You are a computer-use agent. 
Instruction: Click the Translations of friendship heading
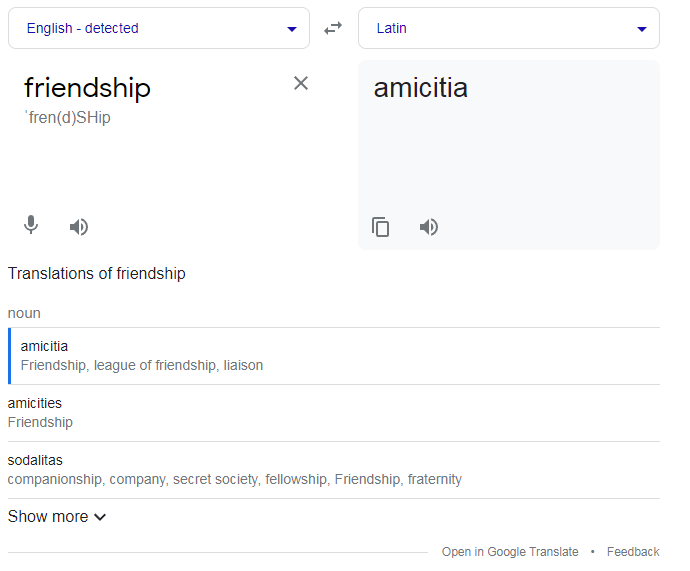tap(97, 274)
